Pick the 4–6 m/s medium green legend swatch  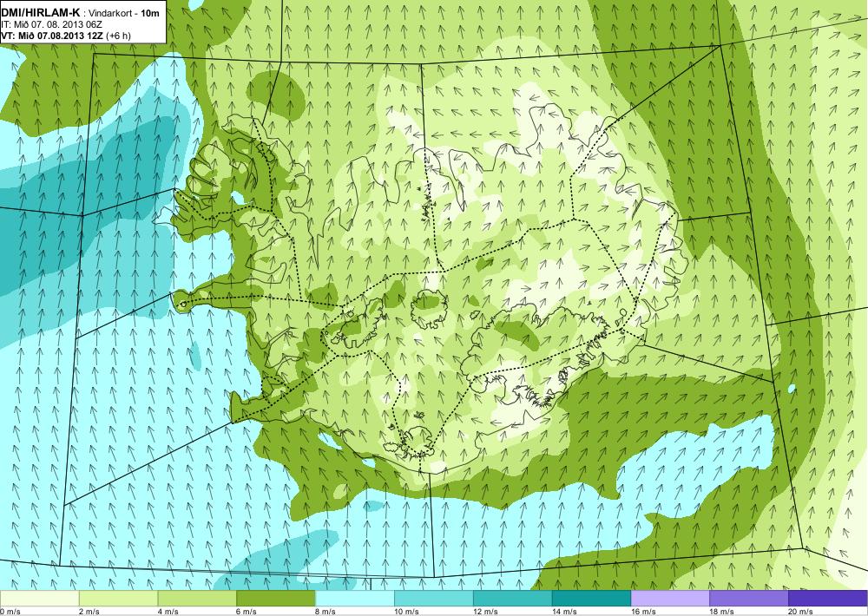pyautogui.click(x=197, y=599)
